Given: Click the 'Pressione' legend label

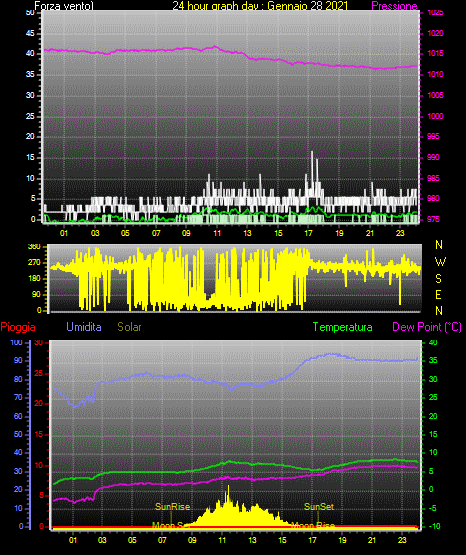Looking at the screenshot, I should pyautogui.click(x=394, y=6).
